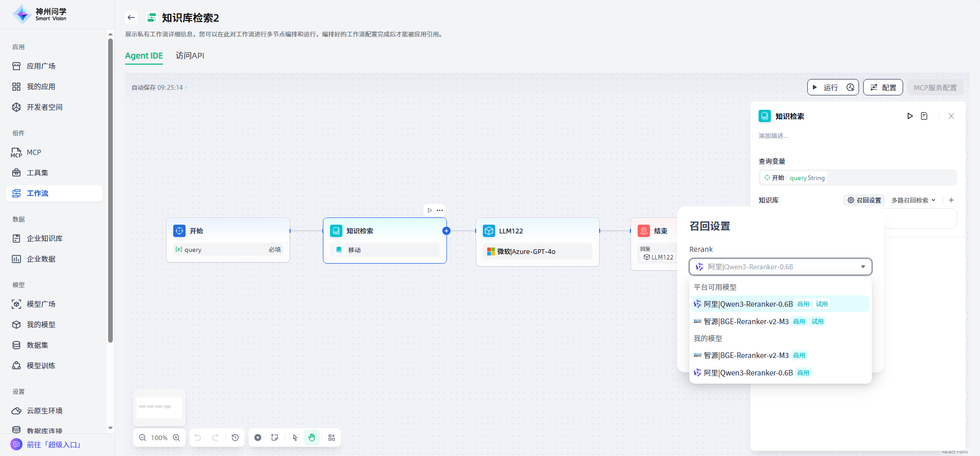Click the auto-arrange layout icon
Screen dimensions: 980x456
(x=332, y=438)
